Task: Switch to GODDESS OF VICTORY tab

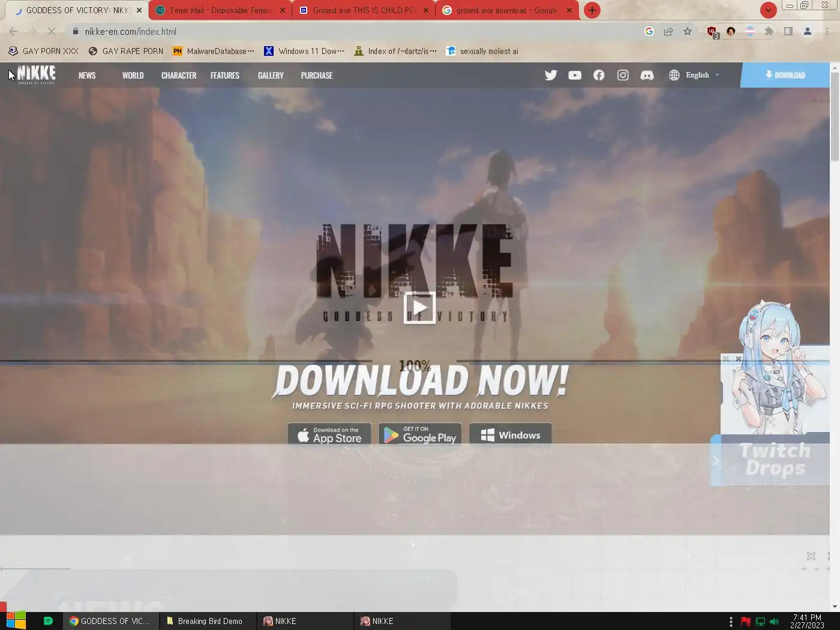Action: tap(74, 10)
